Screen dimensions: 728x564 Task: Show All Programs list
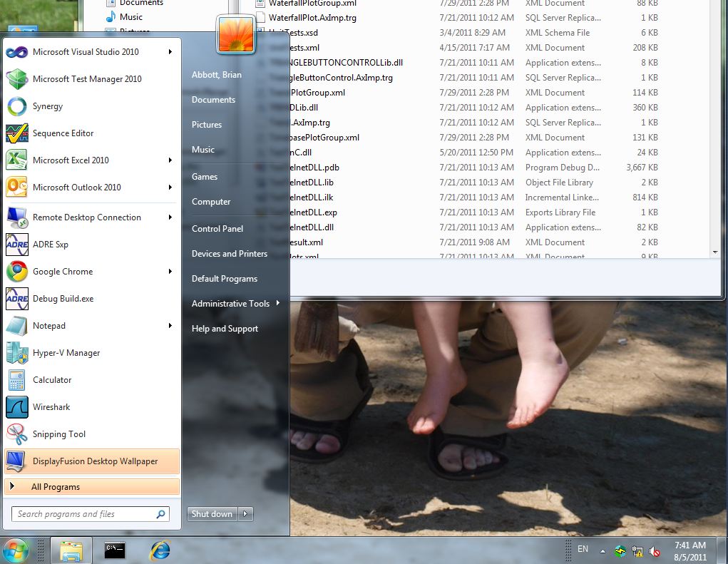(56, 487)
